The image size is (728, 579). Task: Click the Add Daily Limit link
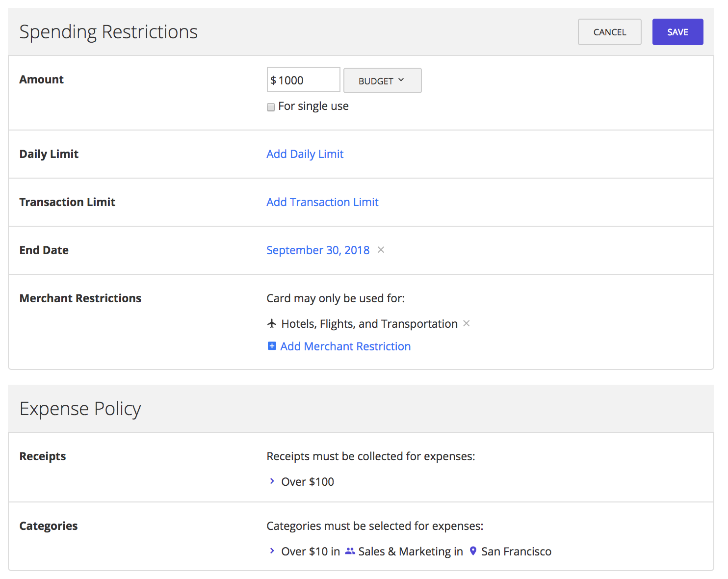[x=305, y=154]
